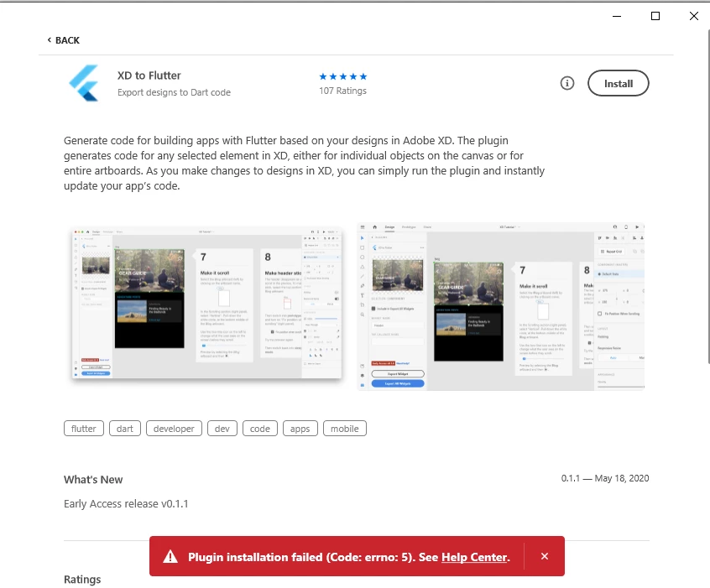Open the 107 Ratings text
Screen dimensions: 710x588
342,91
